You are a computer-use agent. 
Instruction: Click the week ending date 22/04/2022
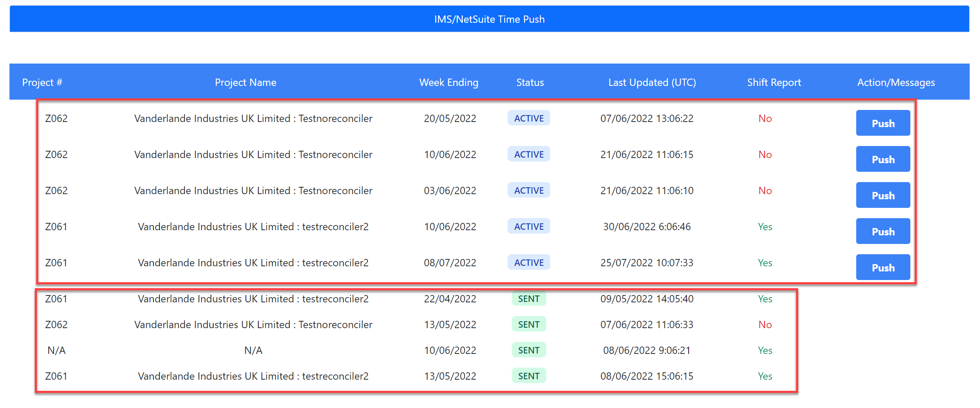point(450,299)
